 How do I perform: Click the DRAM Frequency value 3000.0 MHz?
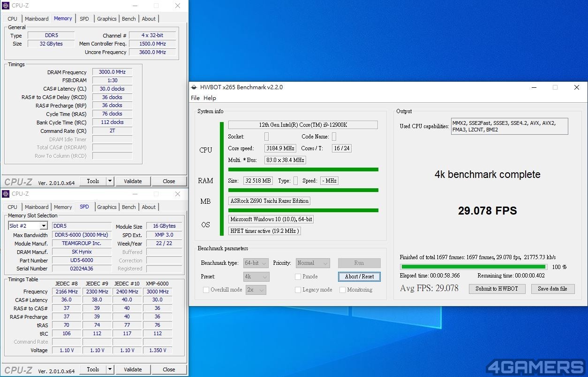(112, 72)
